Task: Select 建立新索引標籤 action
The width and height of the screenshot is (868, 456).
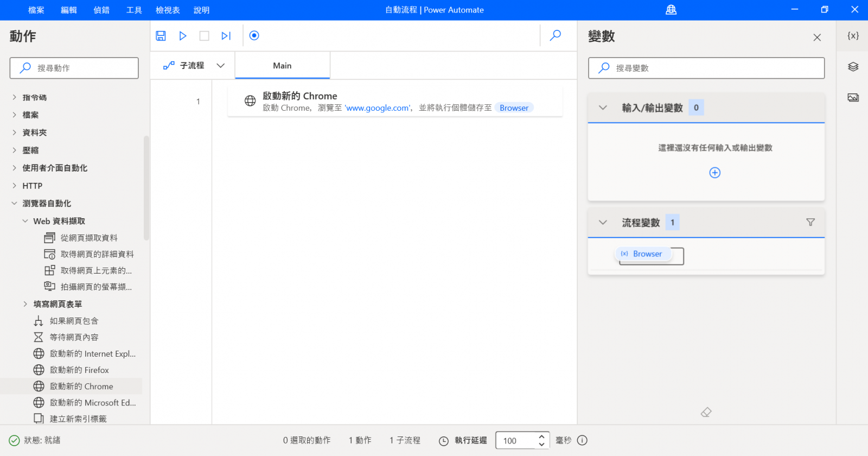Action: [x=71, y=419]
